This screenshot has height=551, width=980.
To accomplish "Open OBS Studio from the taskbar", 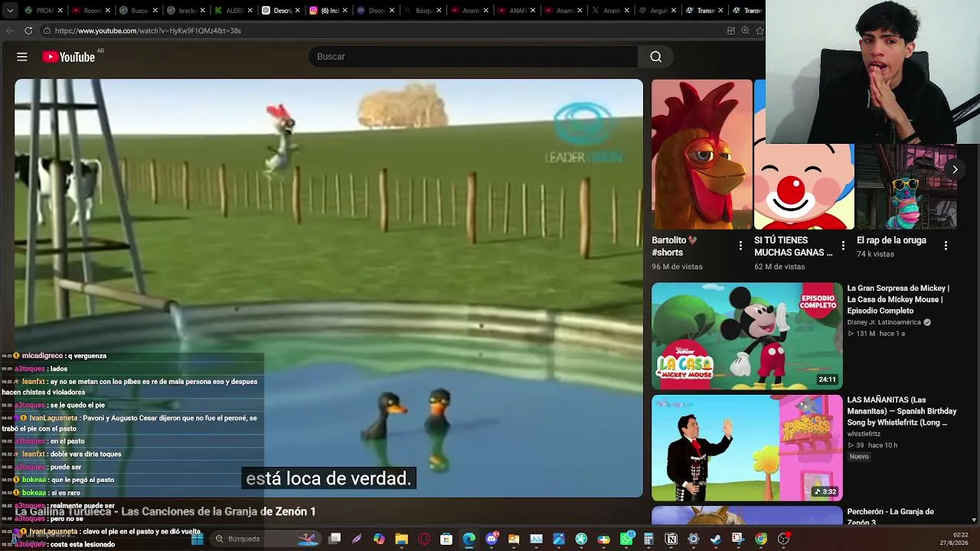I will (x=783, y=539).
